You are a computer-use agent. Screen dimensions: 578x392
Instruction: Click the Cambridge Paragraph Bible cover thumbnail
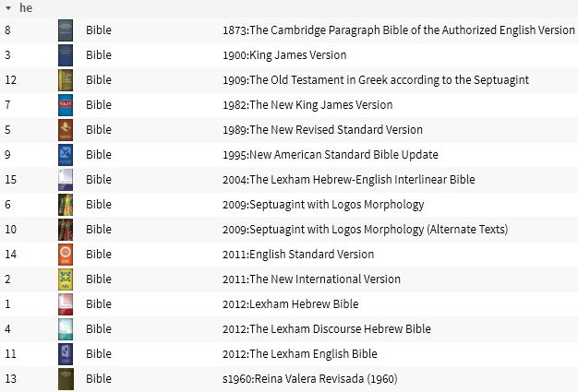click(x=66, y=30)
